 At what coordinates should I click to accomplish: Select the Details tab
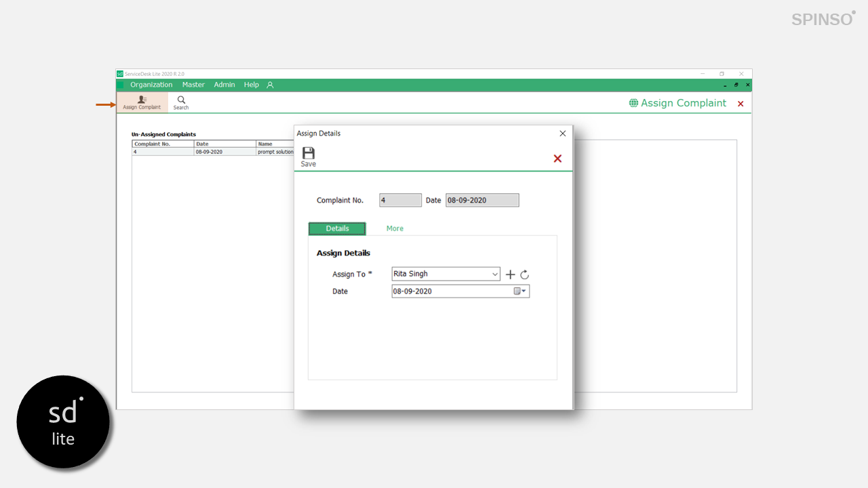(x=337, y=228)
